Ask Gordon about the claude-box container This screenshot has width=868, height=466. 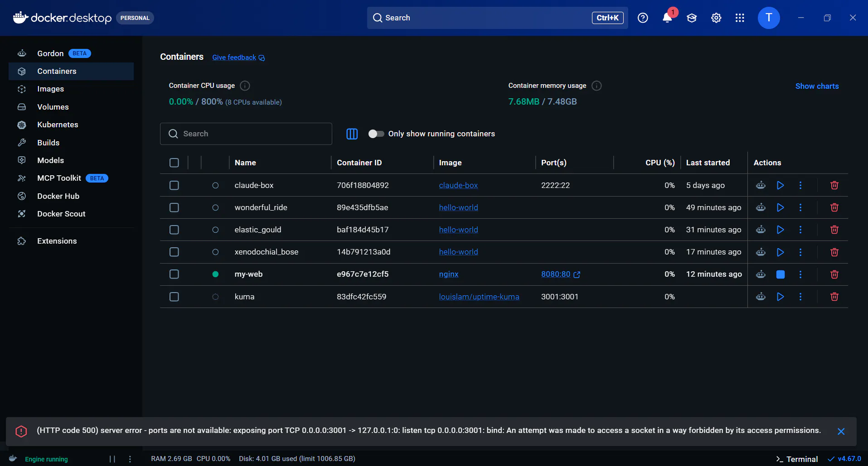(x=761, y=185)
